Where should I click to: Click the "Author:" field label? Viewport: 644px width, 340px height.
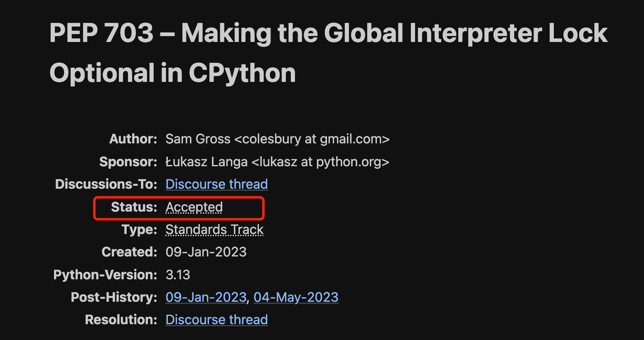pos(133,139)
